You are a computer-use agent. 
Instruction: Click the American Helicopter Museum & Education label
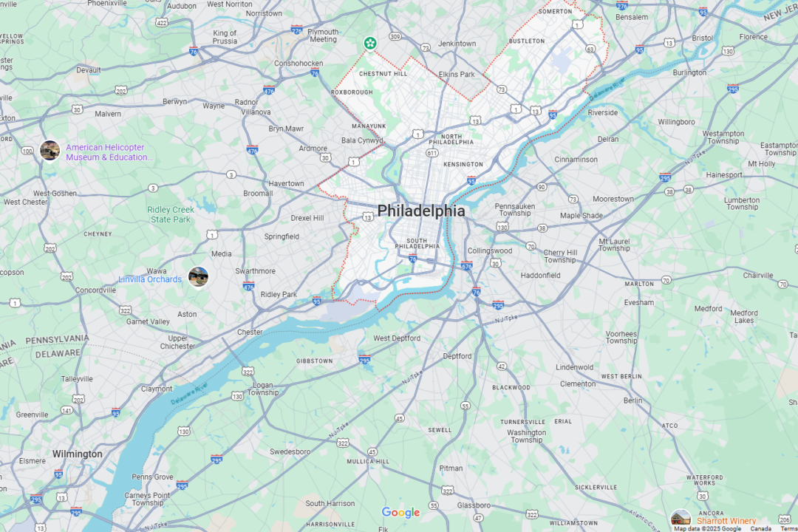pyautogui.click(x=109, y=152)
